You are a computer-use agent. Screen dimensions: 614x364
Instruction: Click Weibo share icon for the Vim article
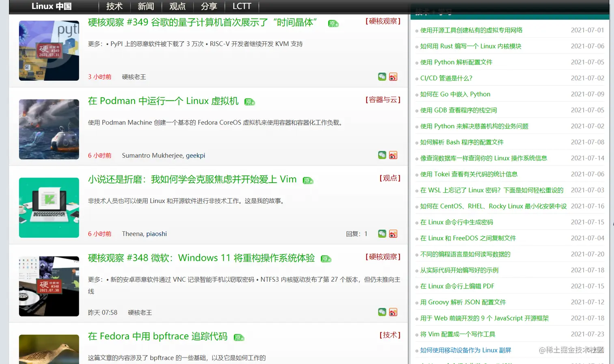pos(393,233)
